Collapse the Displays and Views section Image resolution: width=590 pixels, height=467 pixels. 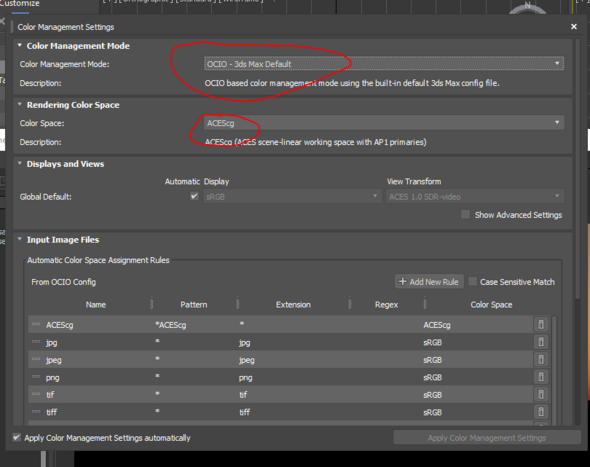point(20,163)
